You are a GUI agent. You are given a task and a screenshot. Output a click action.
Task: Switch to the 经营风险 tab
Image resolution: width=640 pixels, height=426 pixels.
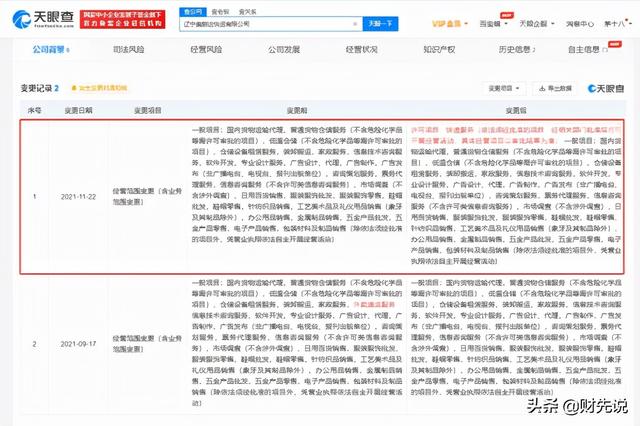click(x=206, y=49)
